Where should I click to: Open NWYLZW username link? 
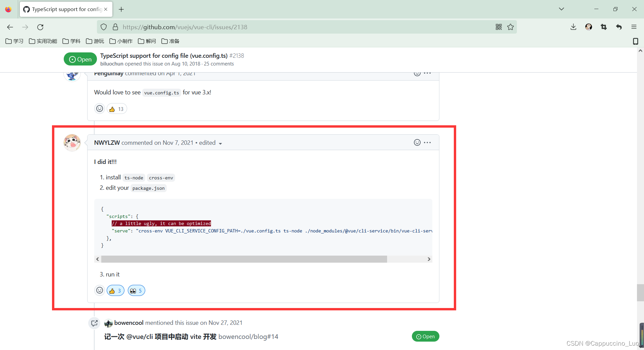107,143
